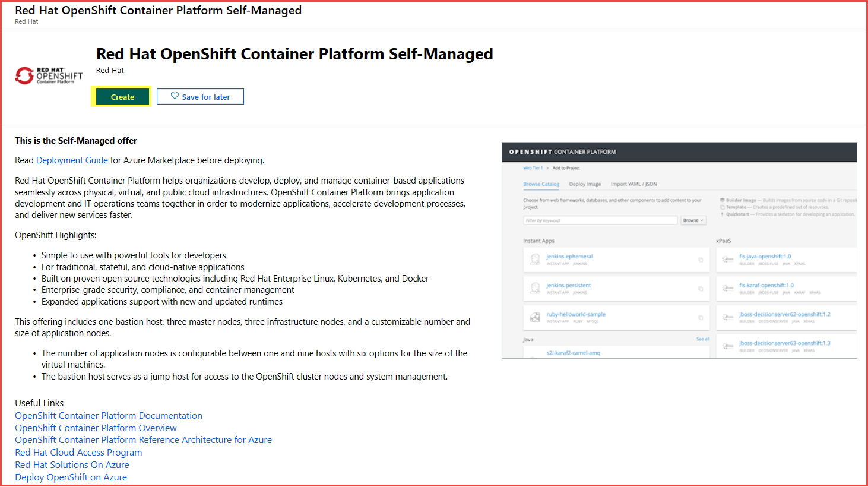This screenshot has width=868, height=487.
Task: Open Red Hat Solutions On Azure link
Action: pos(72,465)
